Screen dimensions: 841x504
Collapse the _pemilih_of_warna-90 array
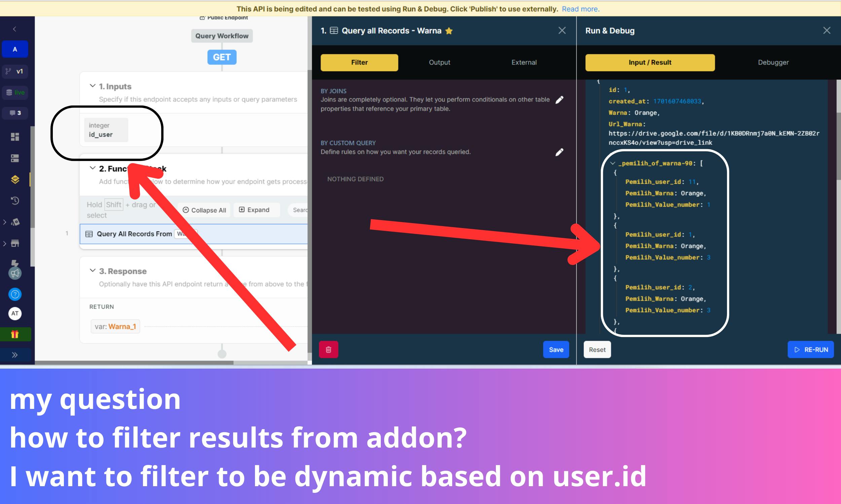click(x=613, y=163)
